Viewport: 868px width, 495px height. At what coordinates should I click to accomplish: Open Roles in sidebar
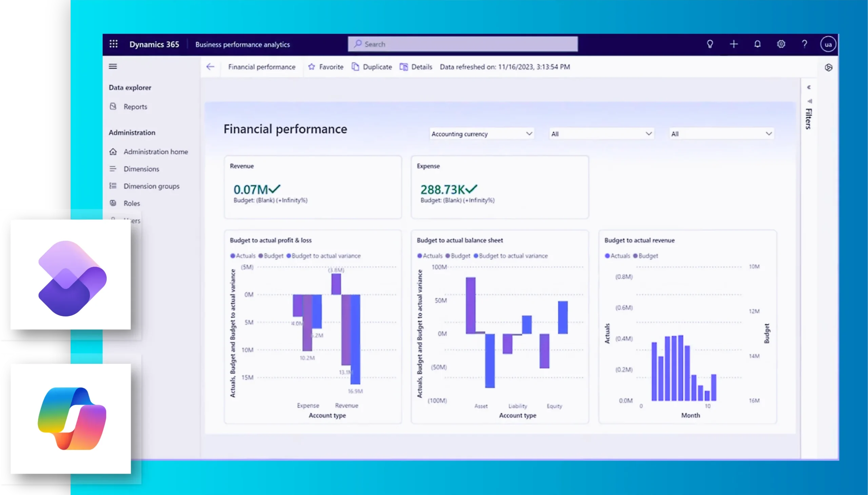point(132,203)
